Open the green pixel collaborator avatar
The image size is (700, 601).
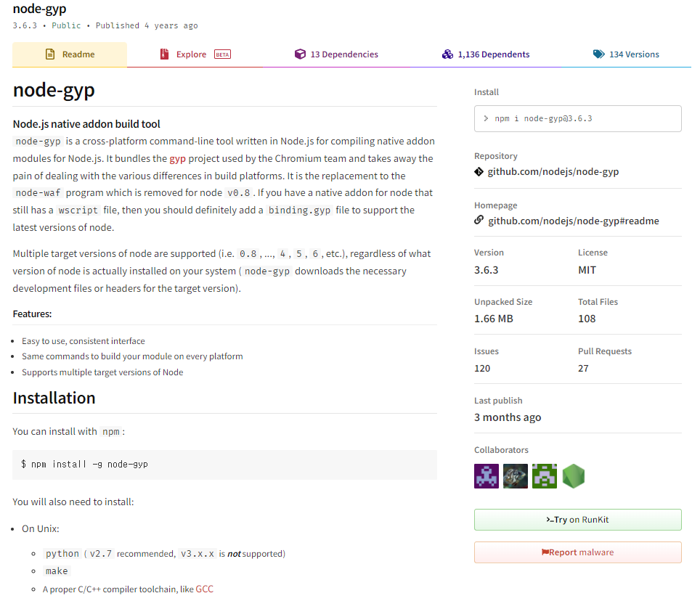coord(544,476)
